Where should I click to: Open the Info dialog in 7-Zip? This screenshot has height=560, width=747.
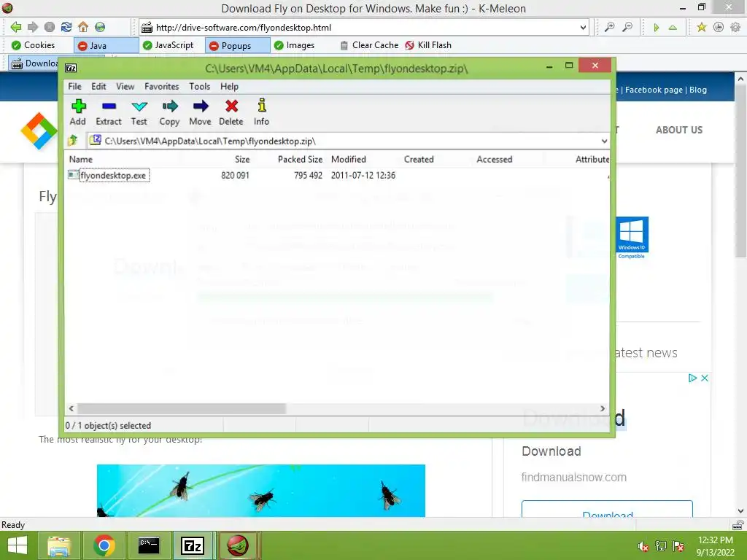click(x=262, y=112)
